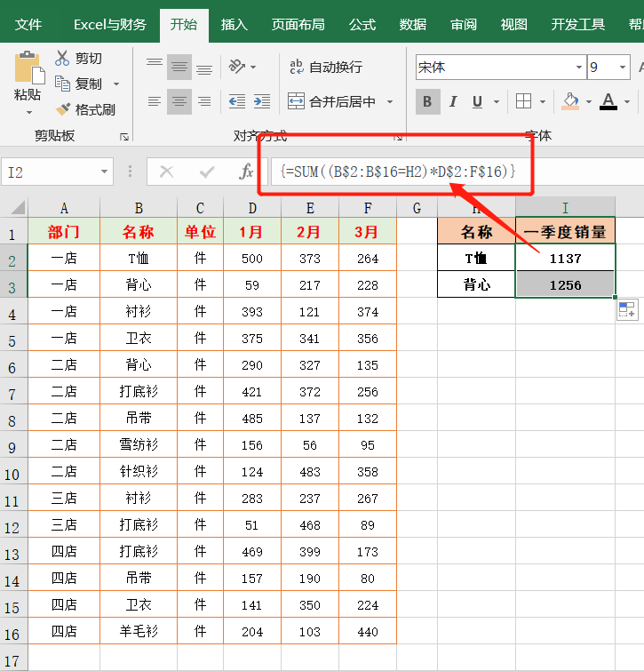The width and height of the screenshot is (644, 671).
Task: Decrease the indent
Action: pos(237,101)
